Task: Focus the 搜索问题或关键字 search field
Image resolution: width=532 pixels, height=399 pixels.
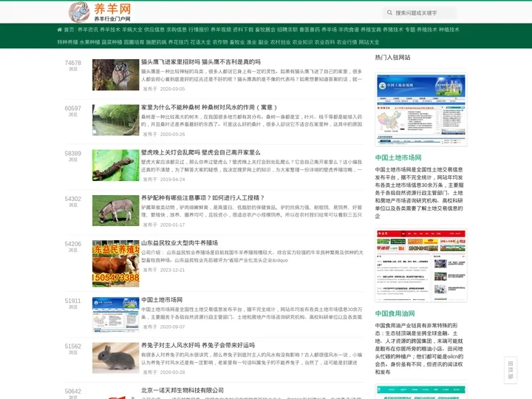Action: coord(420,13)
